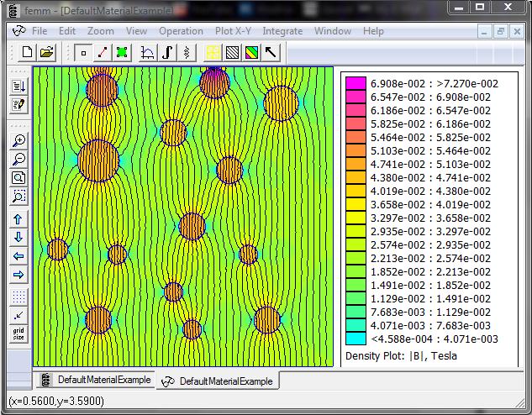Viewport: 532px width, 415px height.
Task: Click the list with down arrow sidebar icon
Action: (x=18, y=87)
